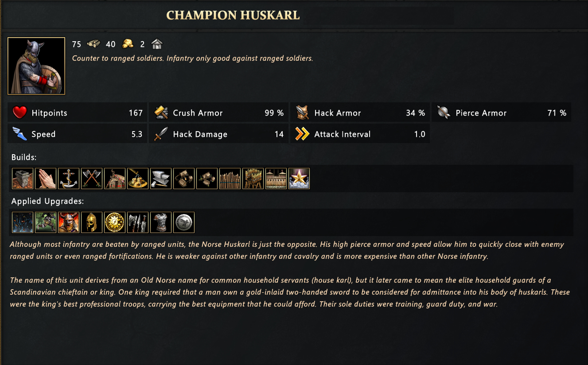This screenshot has height=365, width=588.
Task: Select the steel breastplate armor upgrade
Action: tap(161, 222)
